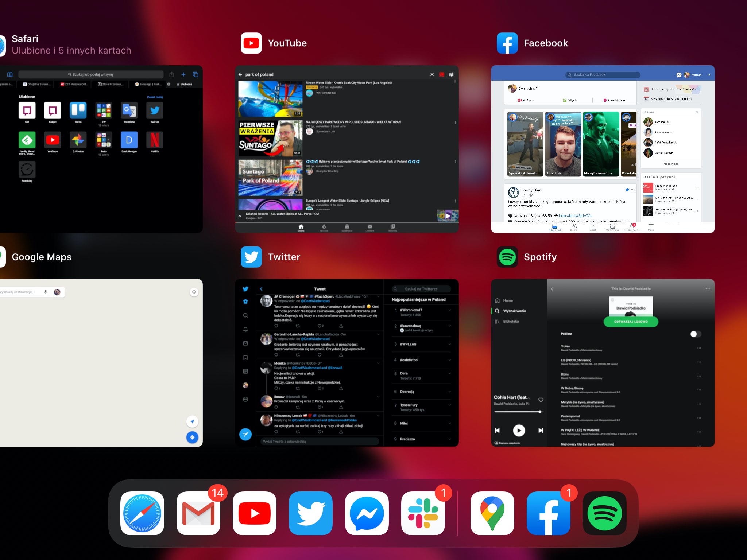Image resolution: width=747 pixels, height=560 pixels.
Task: Open Facebook from the dock
Action: 549,513
